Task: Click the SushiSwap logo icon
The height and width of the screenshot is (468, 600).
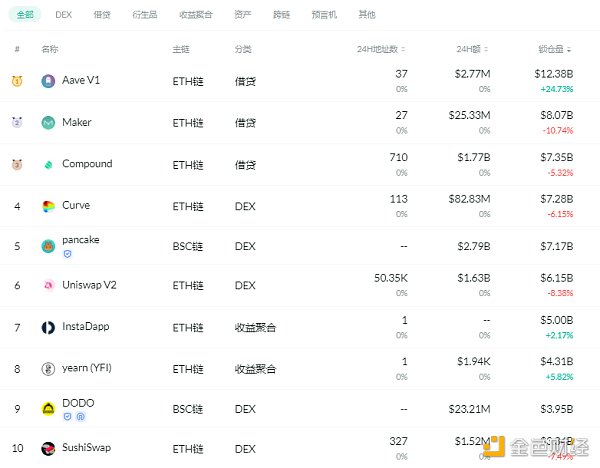Action: 48,449
